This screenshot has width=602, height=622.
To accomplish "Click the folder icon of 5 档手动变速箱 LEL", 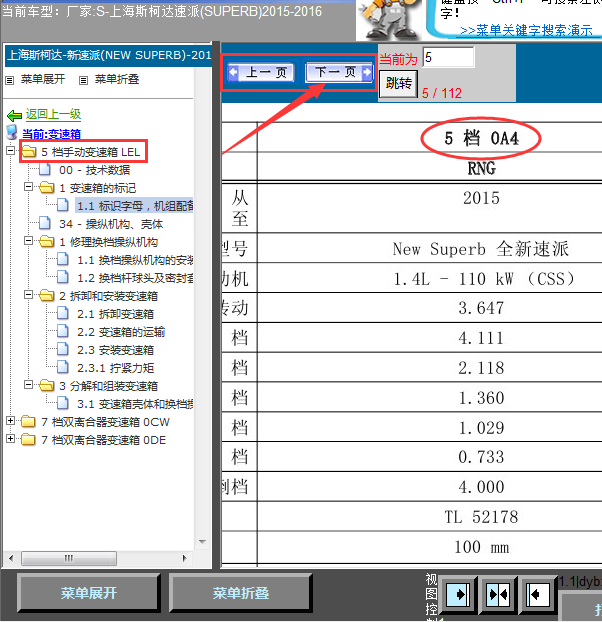I will 29,152.
